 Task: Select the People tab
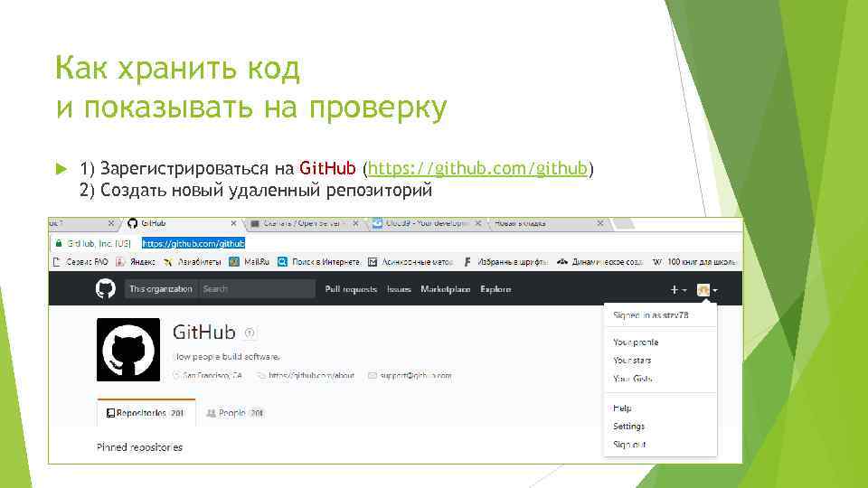235,413
